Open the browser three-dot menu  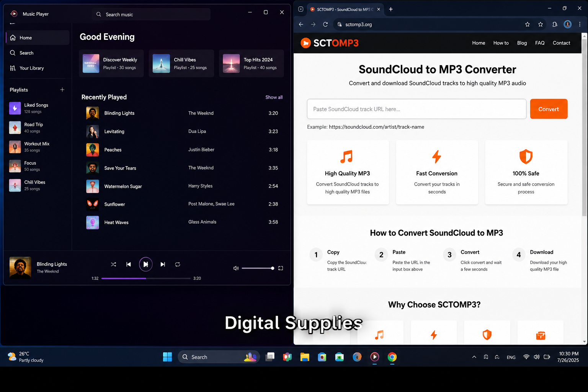[580, 24]
